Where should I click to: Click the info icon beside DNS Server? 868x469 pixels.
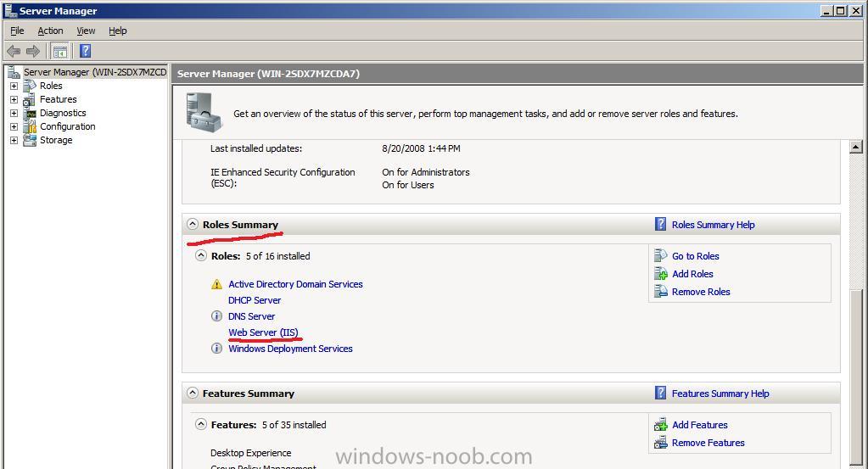(x=216, y=316)
